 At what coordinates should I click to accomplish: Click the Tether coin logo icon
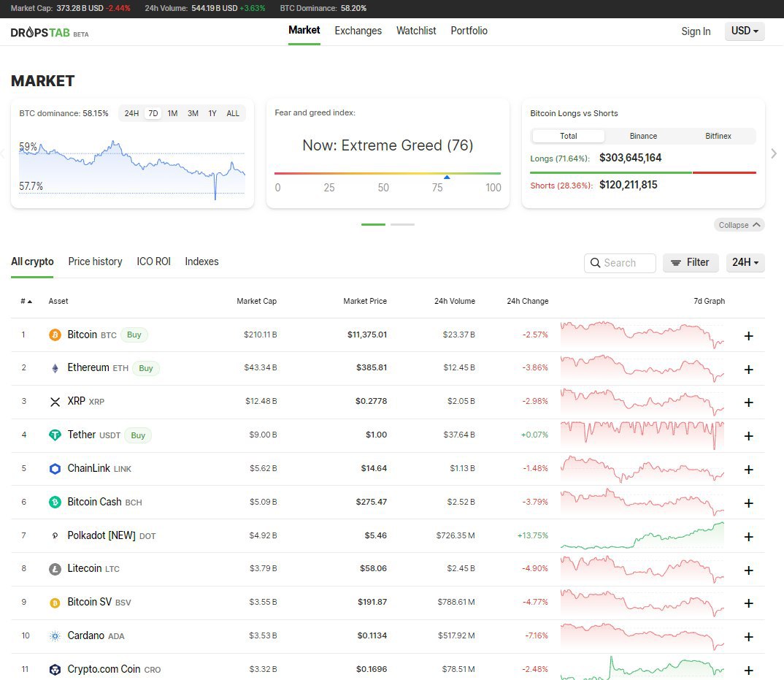55,435
